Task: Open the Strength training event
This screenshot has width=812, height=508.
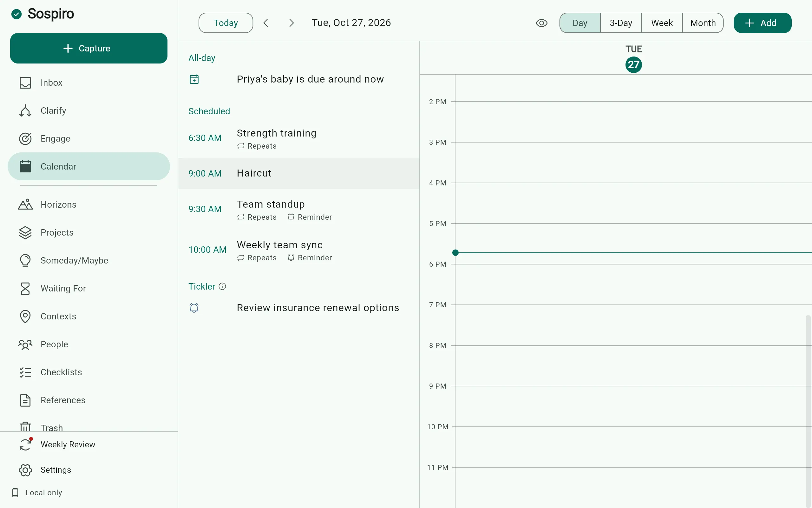Action: pos(298,138)
